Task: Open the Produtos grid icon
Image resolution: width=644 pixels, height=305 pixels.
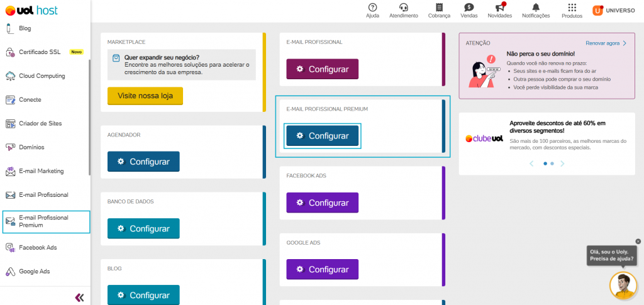Action: tap(572, 8)
